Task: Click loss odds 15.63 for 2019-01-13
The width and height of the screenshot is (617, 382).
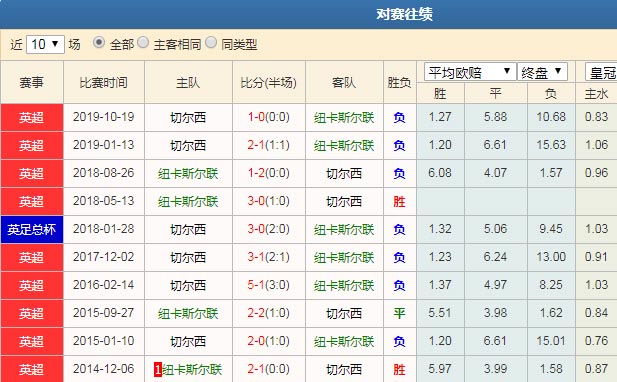Action: coord(551,145)
